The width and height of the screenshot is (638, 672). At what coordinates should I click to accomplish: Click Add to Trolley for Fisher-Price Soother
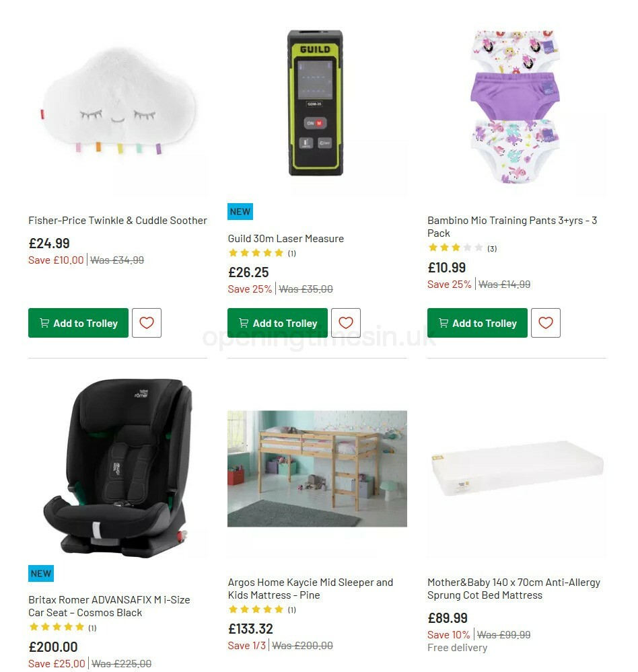(78, 323)
